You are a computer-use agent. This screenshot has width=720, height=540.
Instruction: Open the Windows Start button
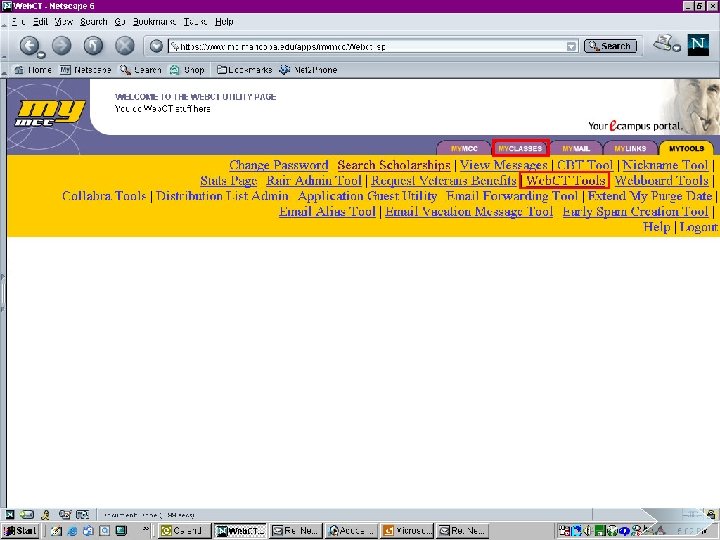point(21,531)
